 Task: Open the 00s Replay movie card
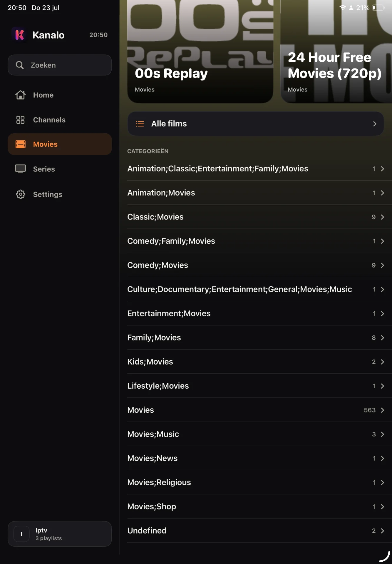click(x=200, y=51)
